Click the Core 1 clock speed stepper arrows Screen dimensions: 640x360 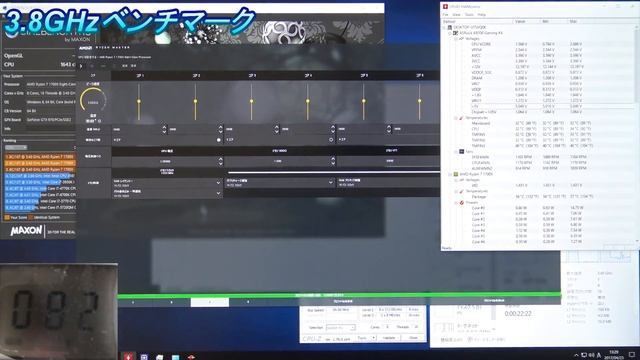tap(164, 129)
